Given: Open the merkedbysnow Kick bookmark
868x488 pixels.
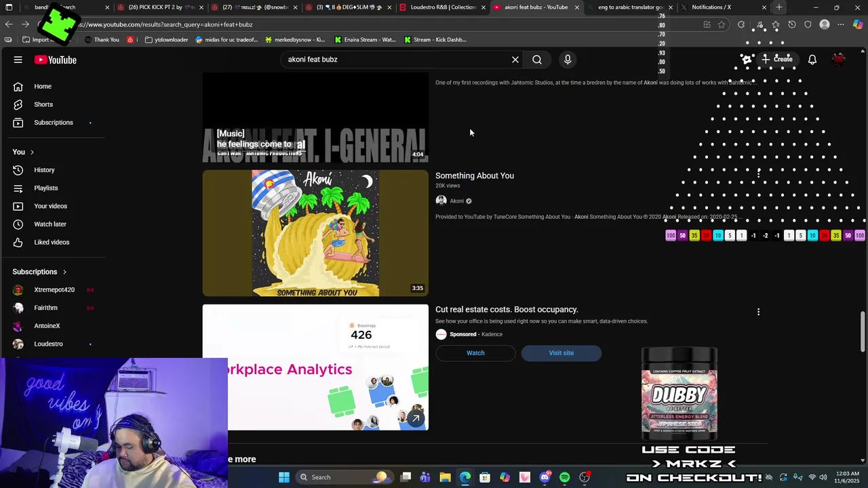Looking at the screenshot, I should tap(295, 40).
